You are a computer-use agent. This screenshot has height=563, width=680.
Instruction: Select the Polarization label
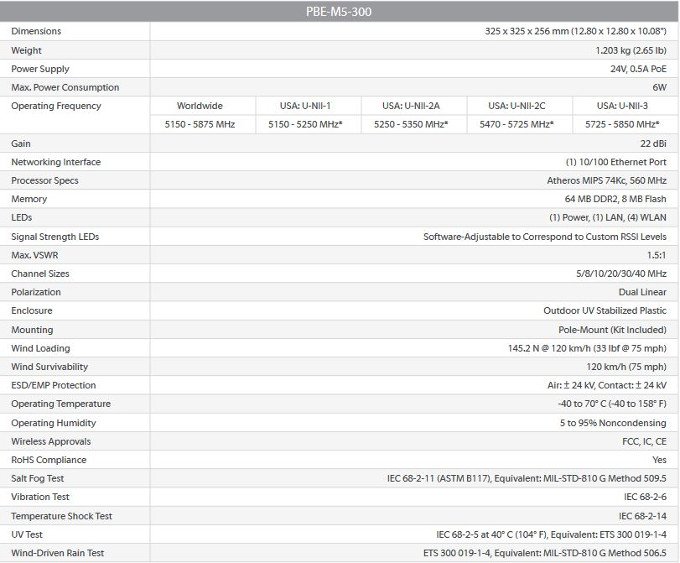[36, 292]
